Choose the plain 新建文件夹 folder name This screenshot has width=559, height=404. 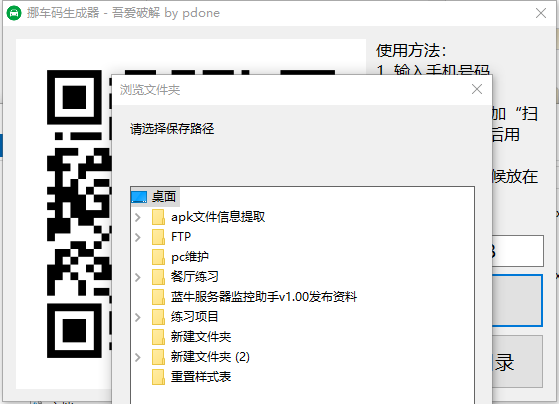pyautogui.click(x=201, y=337)
